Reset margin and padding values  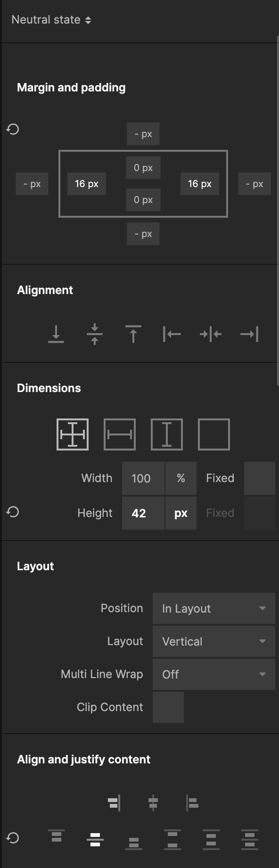(x=13, y=129)
